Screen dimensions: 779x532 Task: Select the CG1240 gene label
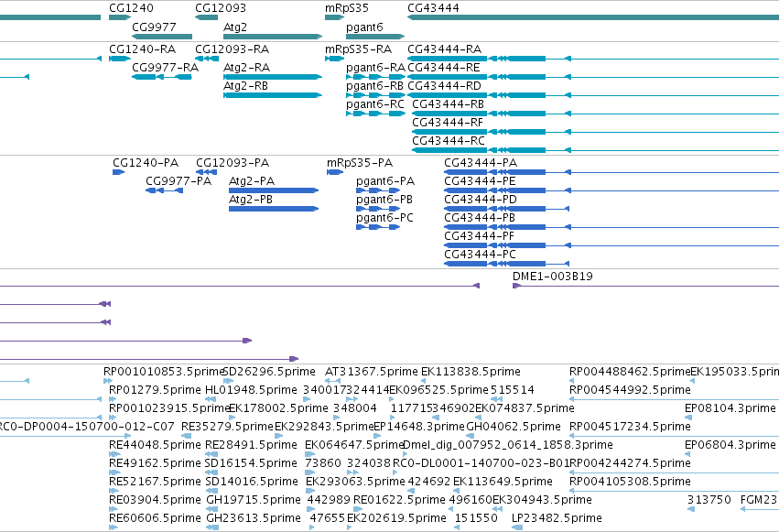(131, 8)
